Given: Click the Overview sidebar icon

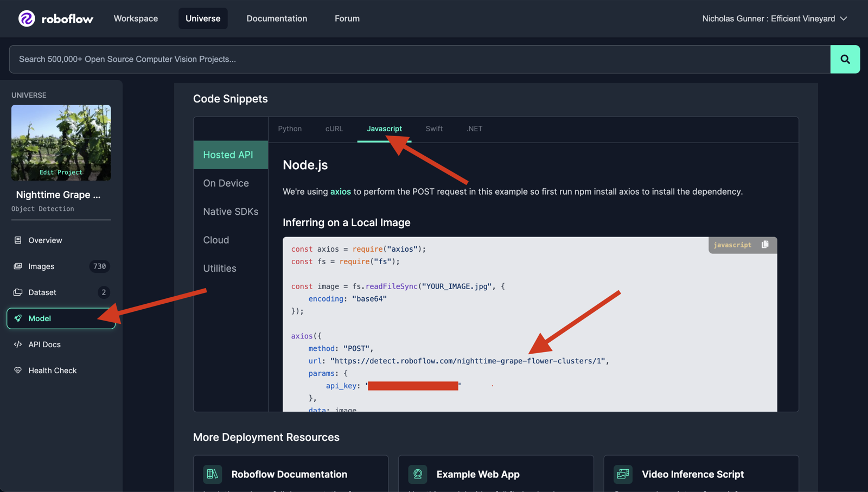Looking at the screenshot, I should coord(18,240).
